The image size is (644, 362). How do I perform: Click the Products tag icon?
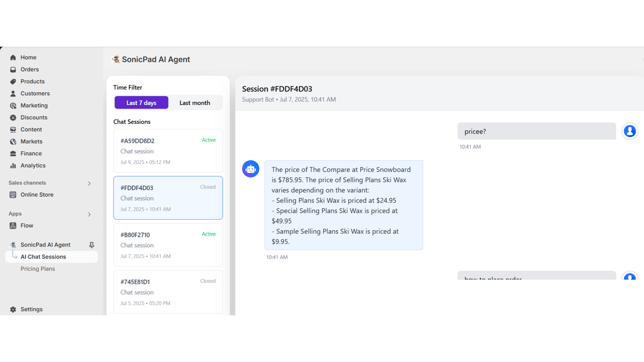13,82
